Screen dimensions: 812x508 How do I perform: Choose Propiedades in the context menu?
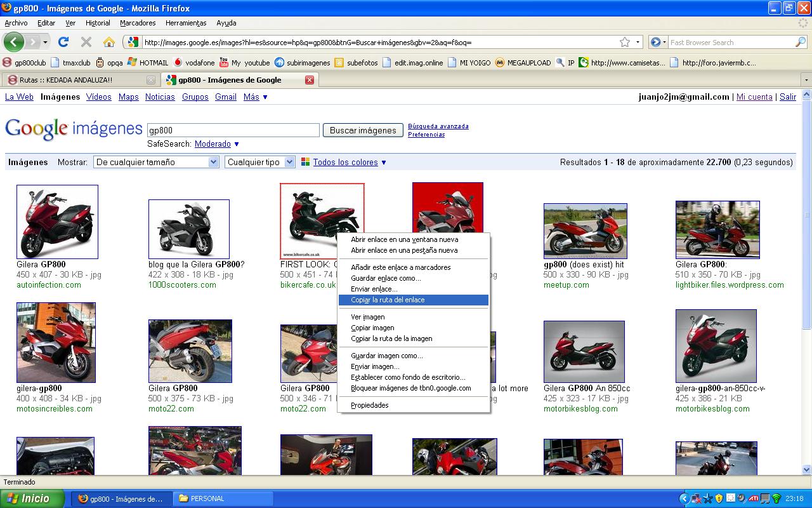coord(414,405)
